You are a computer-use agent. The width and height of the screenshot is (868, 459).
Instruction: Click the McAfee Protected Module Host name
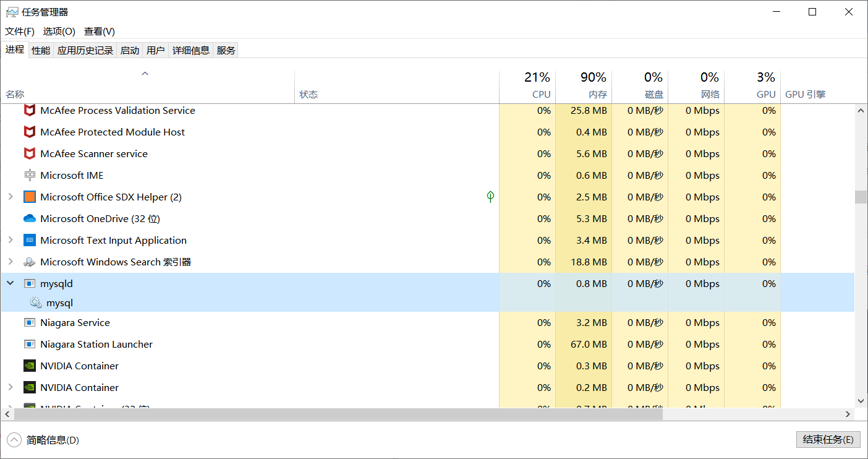113,132
